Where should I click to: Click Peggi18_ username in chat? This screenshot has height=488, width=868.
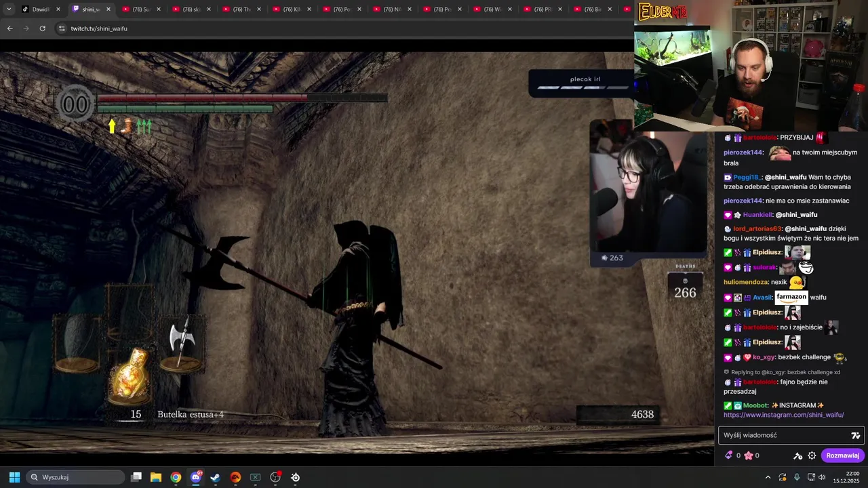pyautogui.click(x=747, y=178)
